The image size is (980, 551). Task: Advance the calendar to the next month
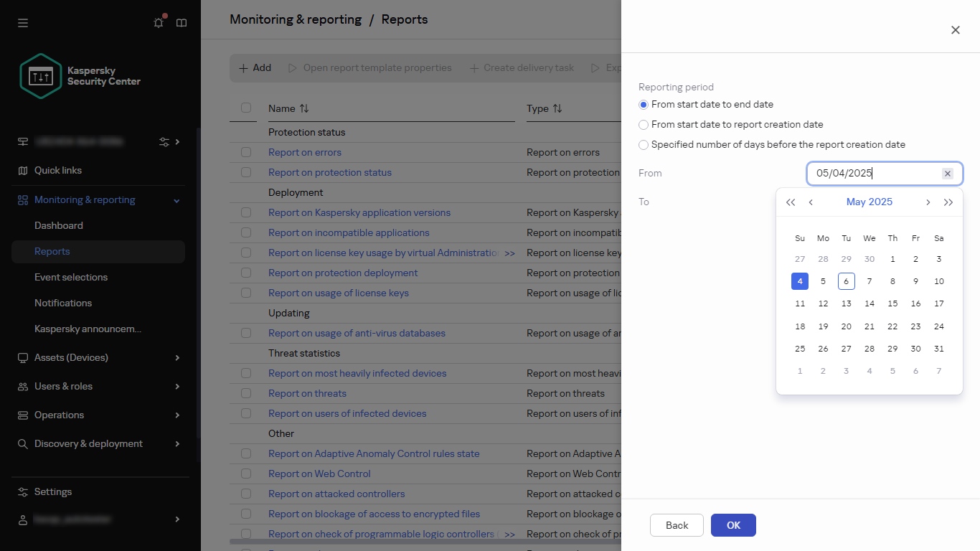[x=928, y=202]
